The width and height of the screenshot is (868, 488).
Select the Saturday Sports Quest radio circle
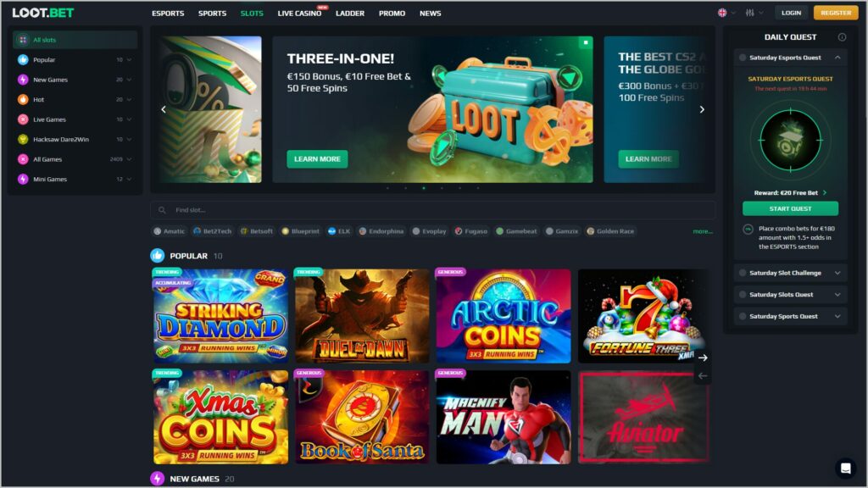(x=743, y=317)
